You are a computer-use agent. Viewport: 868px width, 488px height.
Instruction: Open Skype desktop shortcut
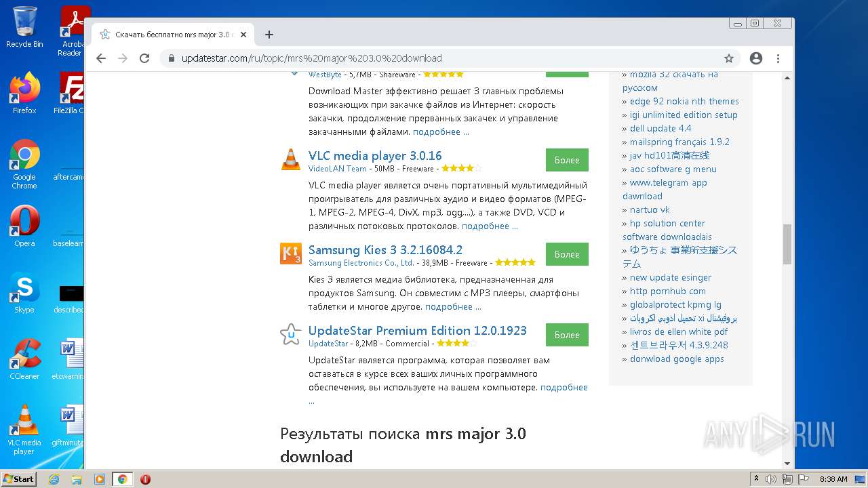point(24,293)
